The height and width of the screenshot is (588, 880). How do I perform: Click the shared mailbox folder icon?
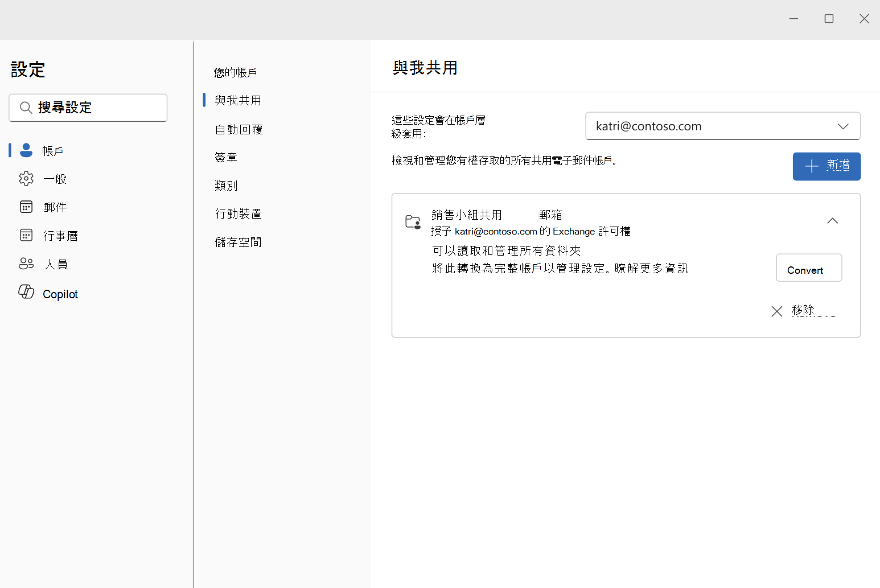(x=413, y=222)
